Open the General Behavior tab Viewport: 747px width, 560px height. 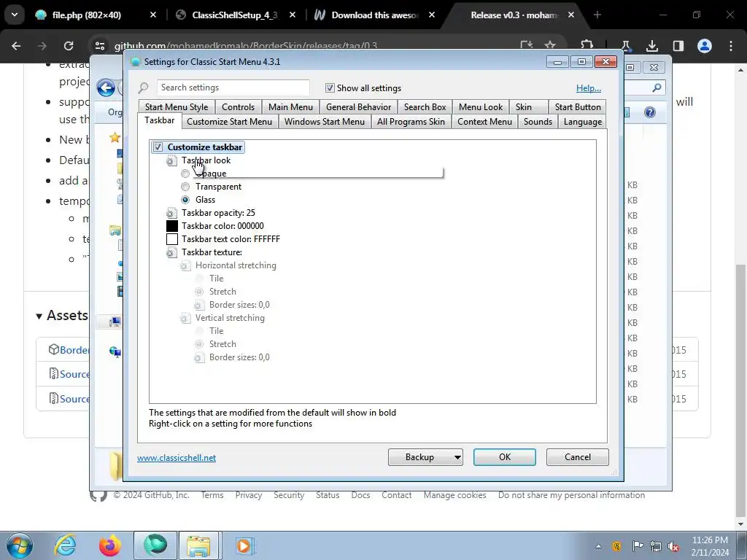pos(358,107)
